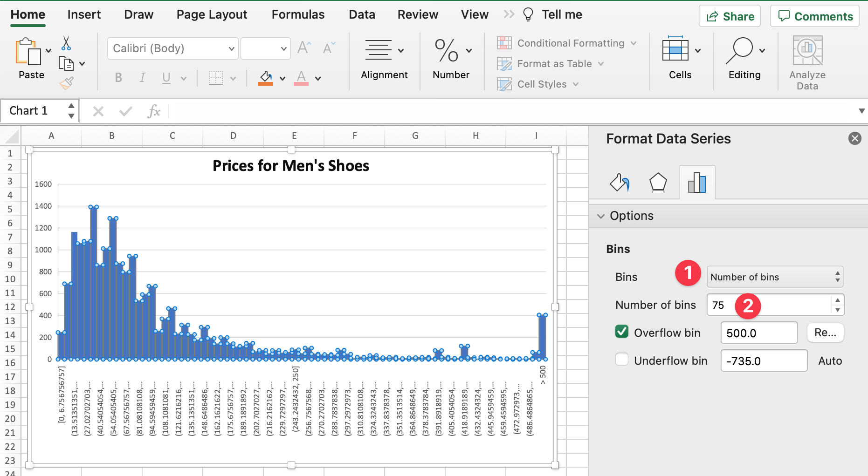Click the Increase Font Size icon
This screenshot has height=476, width=868.
click(x=304, y=48)
